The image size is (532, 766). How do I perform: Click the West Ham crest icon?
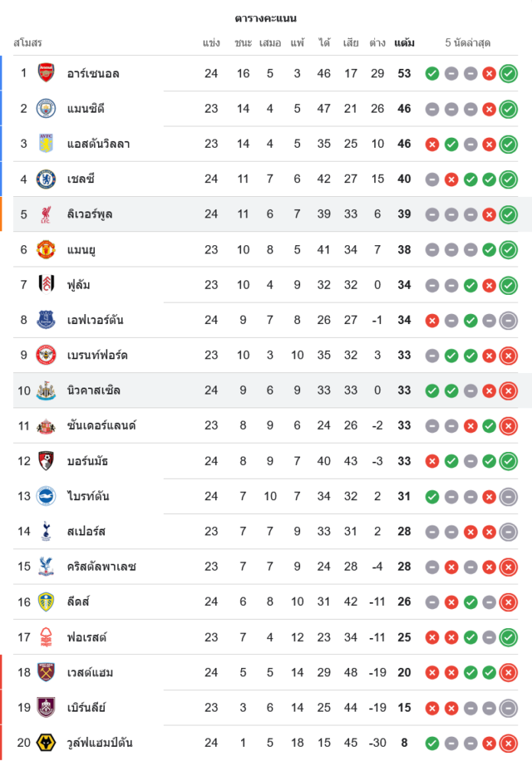click(46, 673)
